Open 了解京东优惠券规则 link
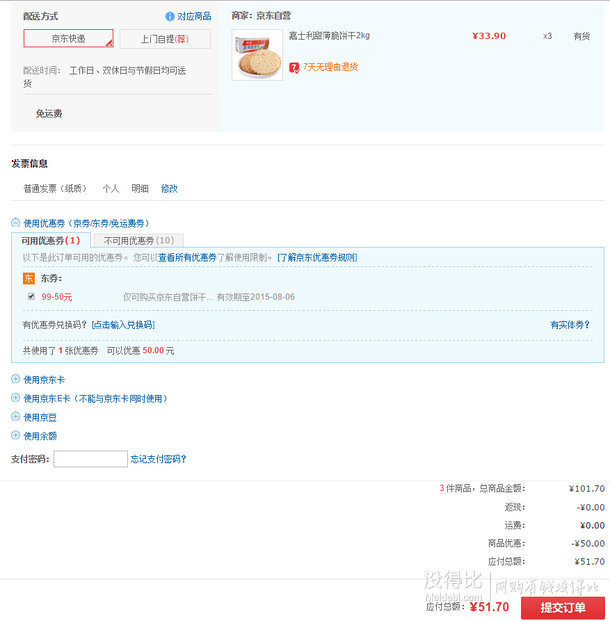610x621 pixels. click(317, 258)
